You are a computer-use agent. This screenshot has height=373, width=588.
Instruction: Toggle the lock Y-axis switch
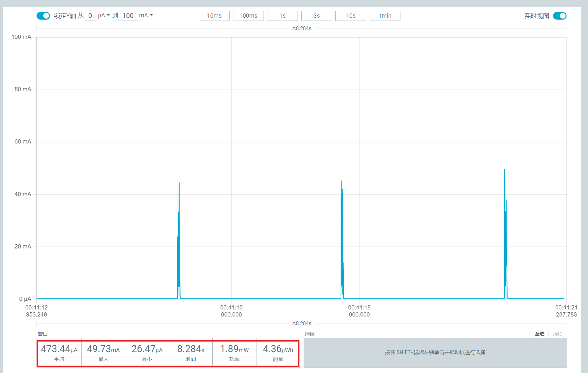[x=43, y=16]
